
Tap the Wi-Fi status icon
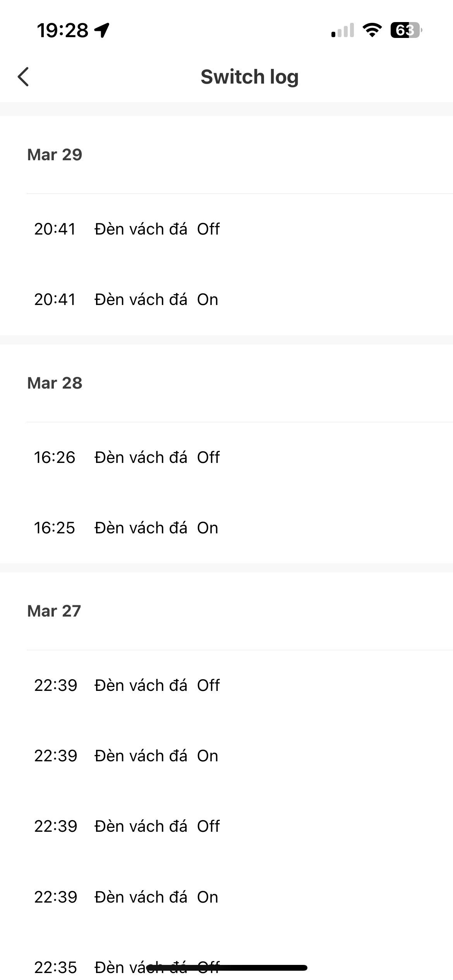(x=372, y=30)
